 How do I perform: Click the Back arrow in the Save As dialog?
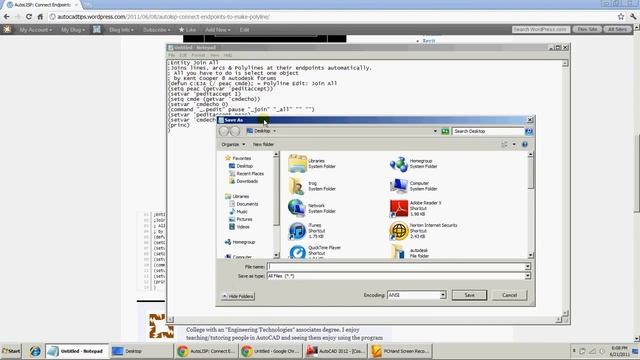tap(224, 131)
